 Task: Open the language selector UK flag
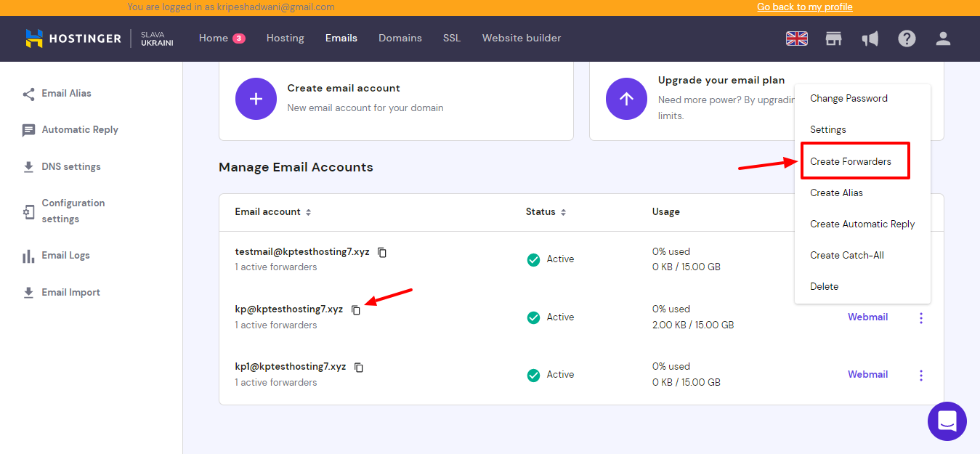point(797,38)
